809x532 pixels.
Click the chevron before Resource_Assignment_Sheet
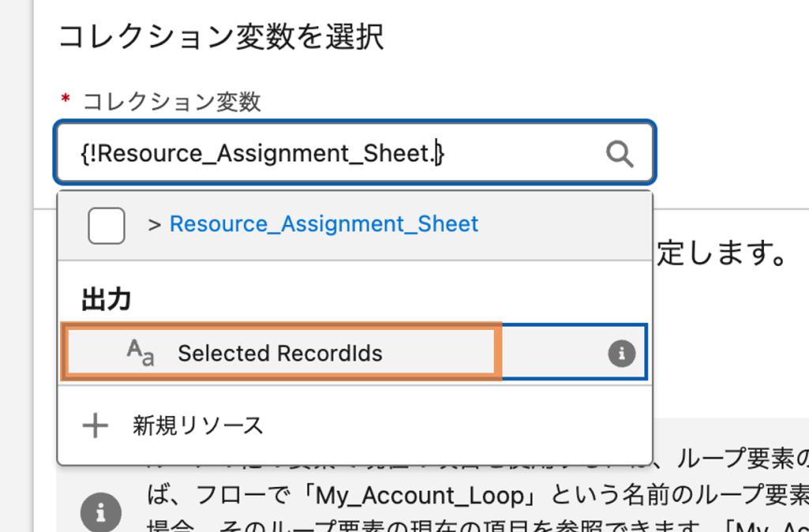pyautogui.click(x=155, y=224)
